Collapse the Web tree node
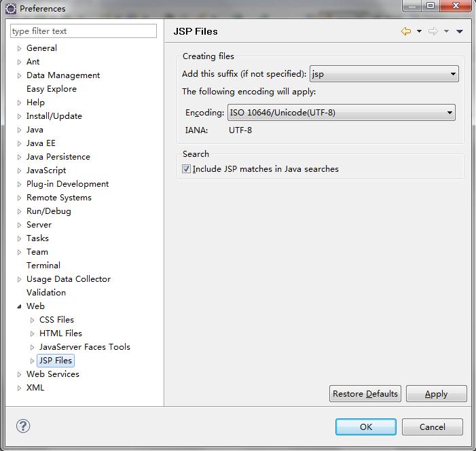476x451 pixels. point(19,306)
